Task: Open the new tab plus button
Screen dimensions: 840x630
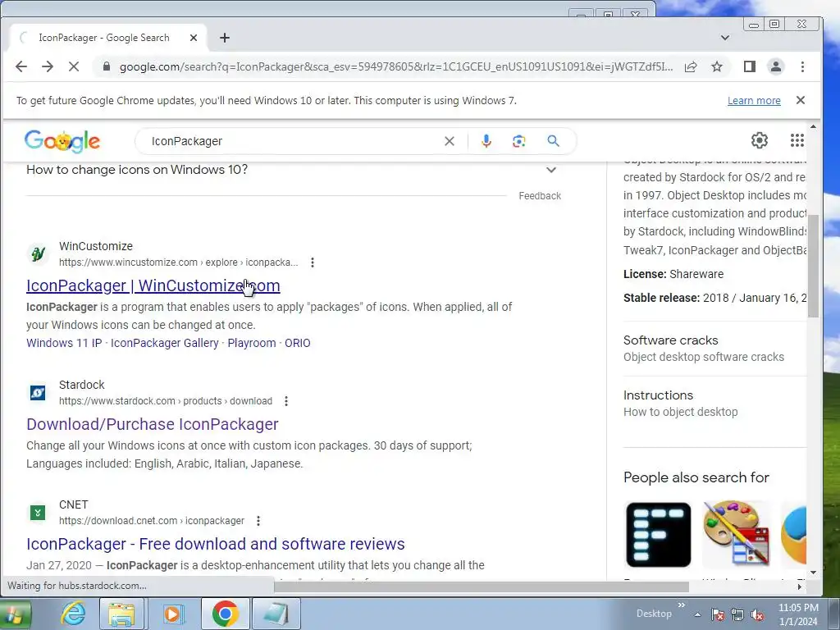Action: point(225,38)
